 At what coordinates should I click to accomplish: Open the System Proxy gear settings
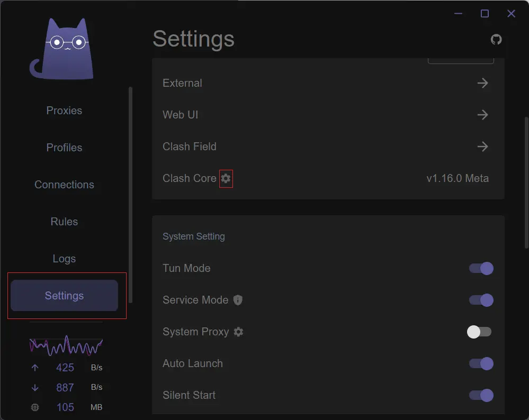(x=239, y=332)
